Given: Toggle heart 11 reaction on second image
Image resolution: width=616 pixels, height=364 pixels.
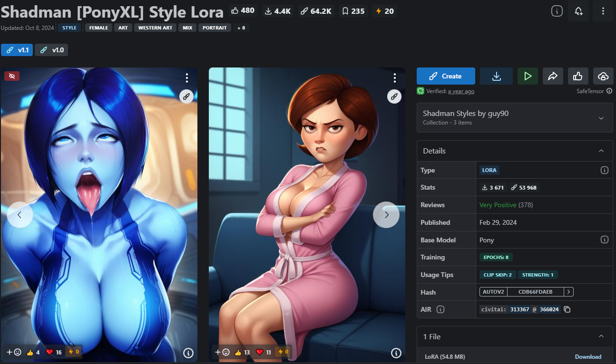Looking at the screenshot, I should pos(264,352).
